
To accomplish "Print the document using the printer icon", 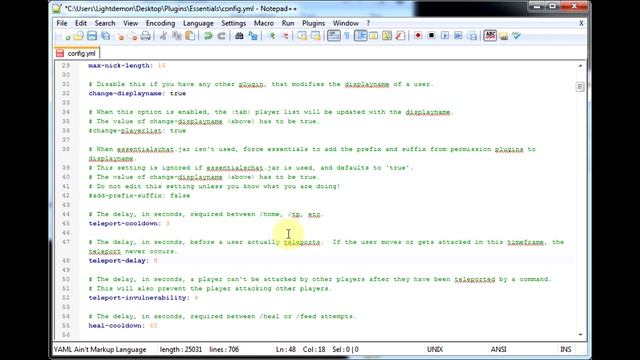I will 146,36.
